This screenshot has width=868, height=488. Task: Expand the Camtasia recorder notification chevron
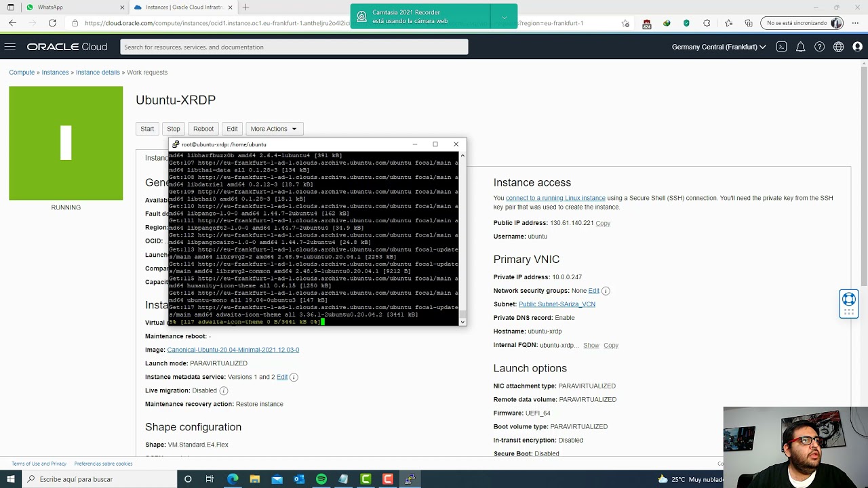point(504,16)
